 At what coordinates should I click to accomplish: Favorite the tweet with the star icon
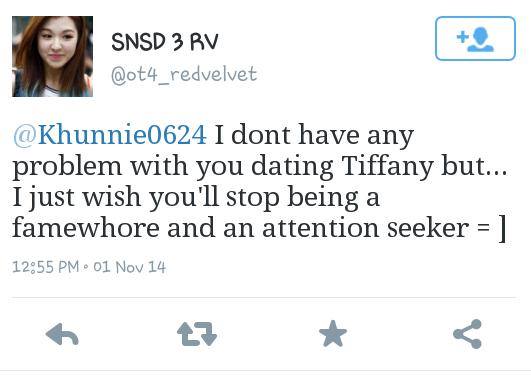pos(333,334)
